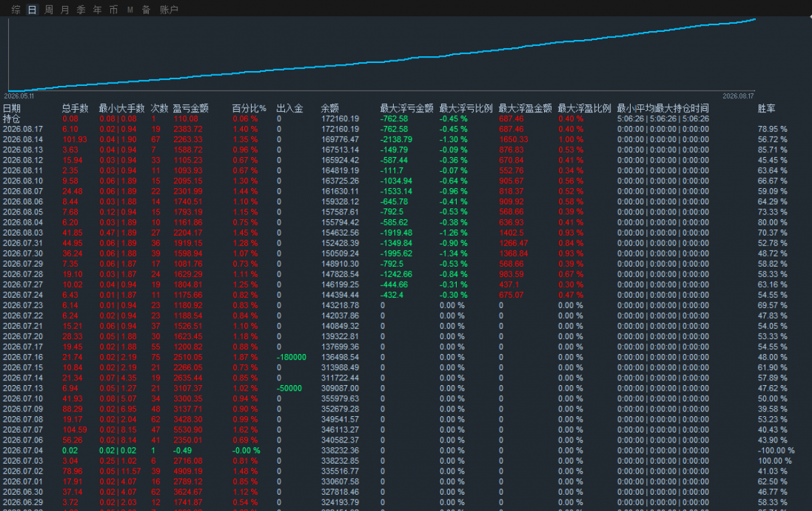This screenshot has height=511, width=812.
Task: Select the 2026.07.02 date row
Action: pos(22,471)
